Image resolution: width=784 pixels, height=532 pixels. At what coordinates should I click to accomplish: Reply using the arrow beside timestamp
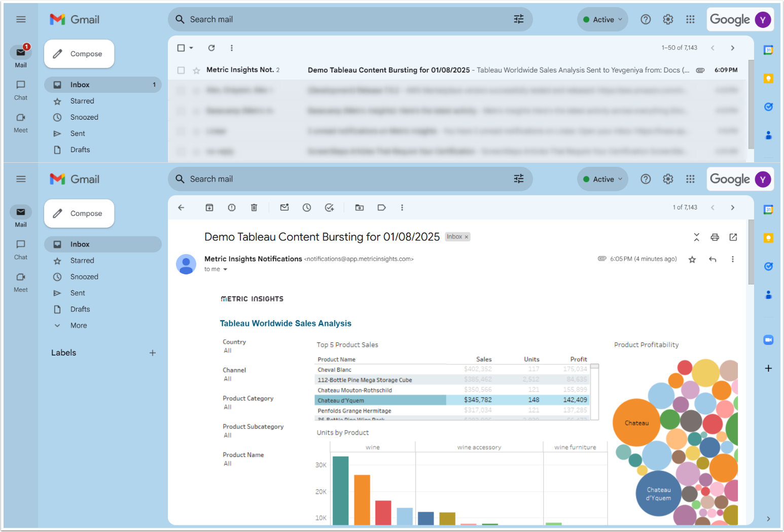(712, 259)
